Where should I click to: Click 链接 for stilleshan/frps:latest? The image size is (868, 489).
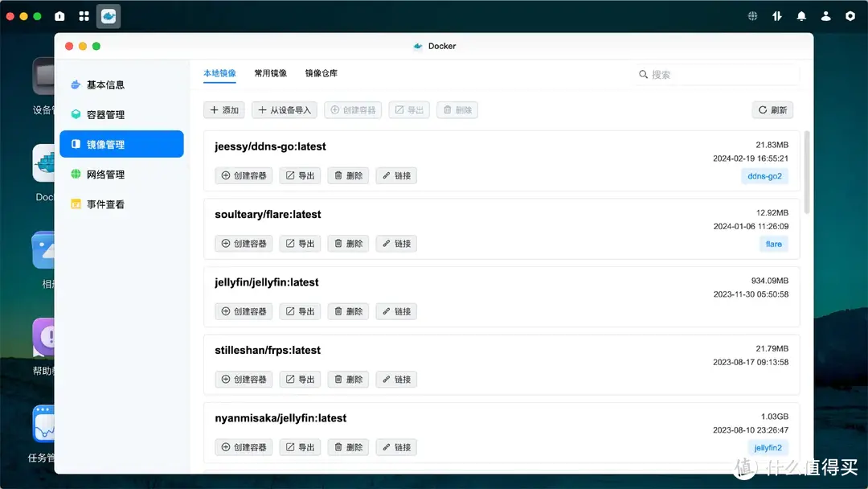[396, 380]
